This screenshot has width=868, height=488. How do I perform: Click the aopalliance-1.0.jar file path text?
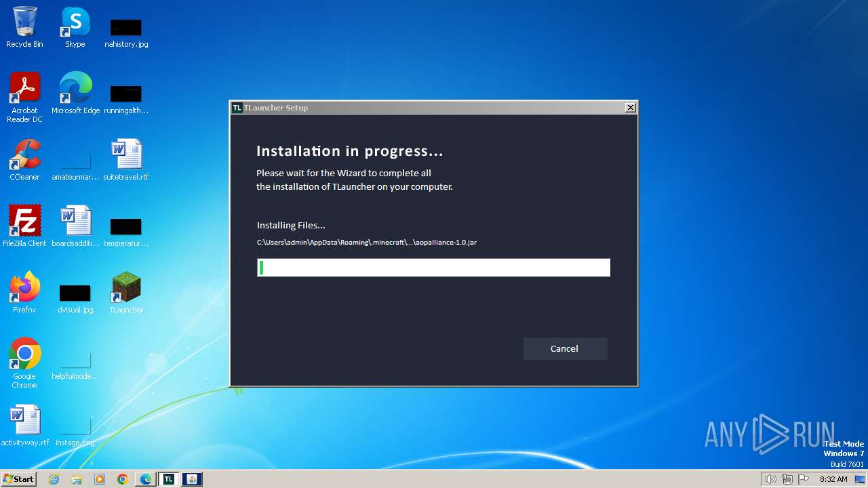pos(366,242)
